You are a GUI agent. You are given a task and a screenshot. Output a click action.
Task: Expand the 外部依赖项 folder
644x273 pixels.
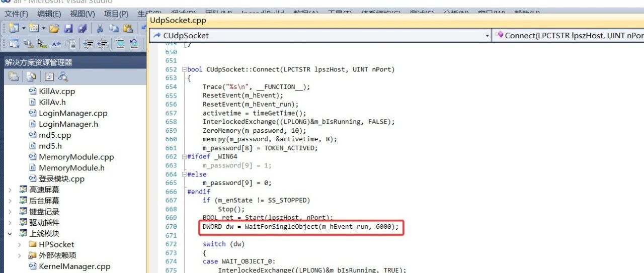[x=20, y=255]
